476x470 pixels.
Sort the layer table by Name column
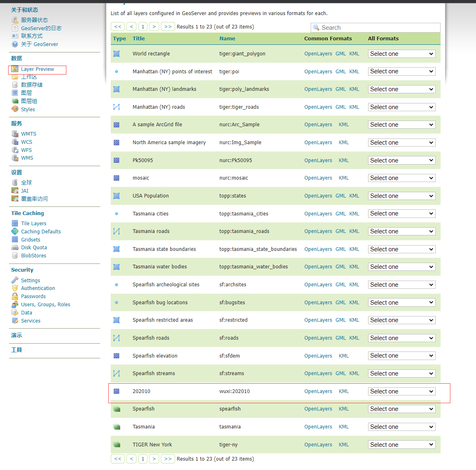227,39
